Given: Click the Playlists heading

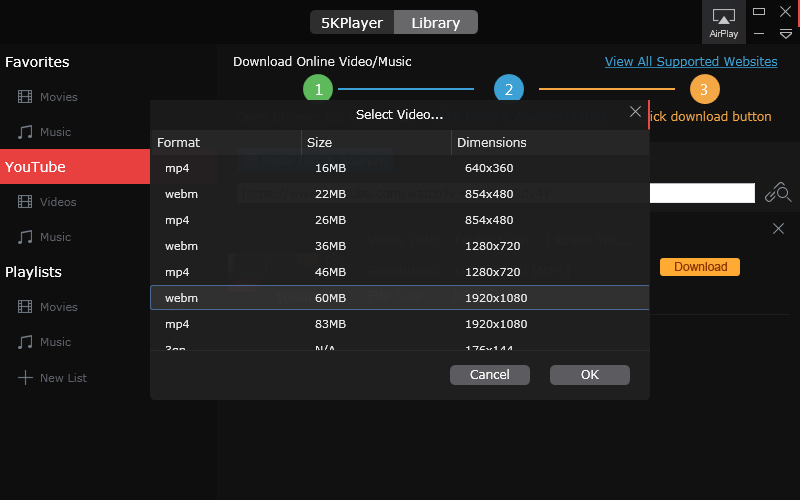Looking at the screenshot, I should pos(33,272).
